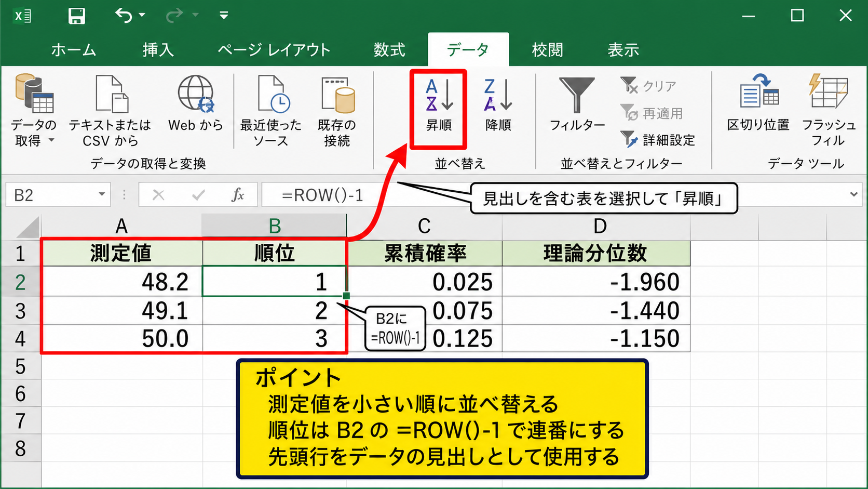Click the 既存の接続 icon
Image resolution: width=868 pixels, height=489 pixels.
[x=338, y=95]
